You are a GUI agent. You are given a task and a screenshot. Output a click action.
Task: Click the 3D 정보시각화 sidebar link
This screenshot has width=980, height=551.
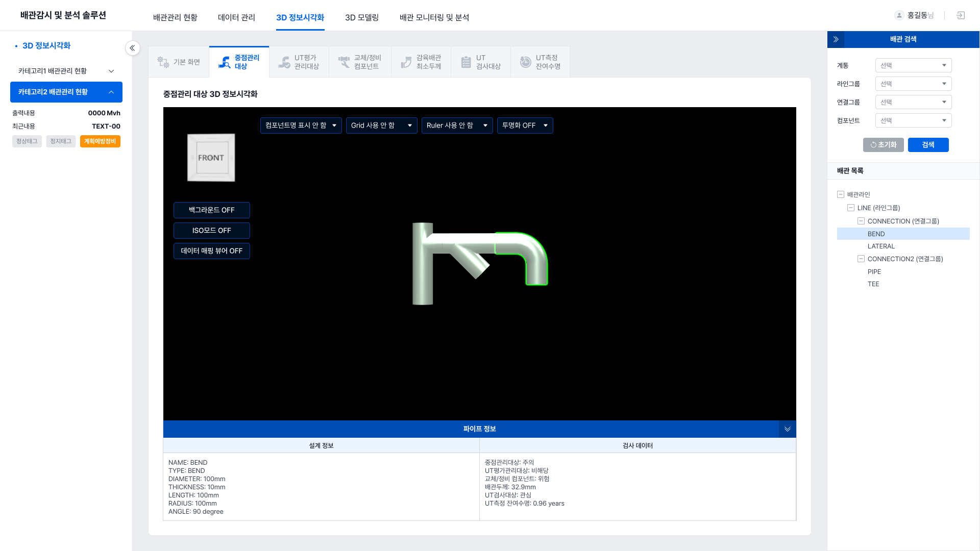coord(46,46)
